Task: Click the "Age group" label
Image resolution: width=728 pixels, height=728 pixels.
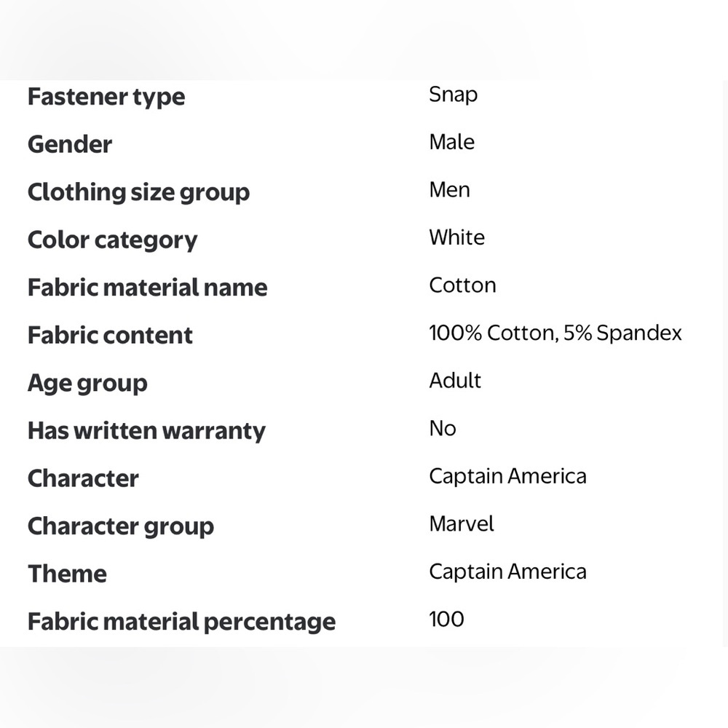Action: [87, 384]
